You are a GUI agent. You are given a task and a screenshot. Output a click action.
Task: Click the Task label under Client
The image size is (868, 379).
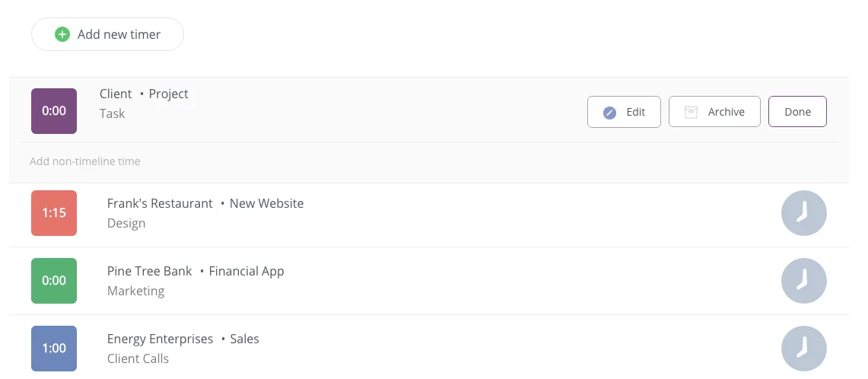click(113, 114)
